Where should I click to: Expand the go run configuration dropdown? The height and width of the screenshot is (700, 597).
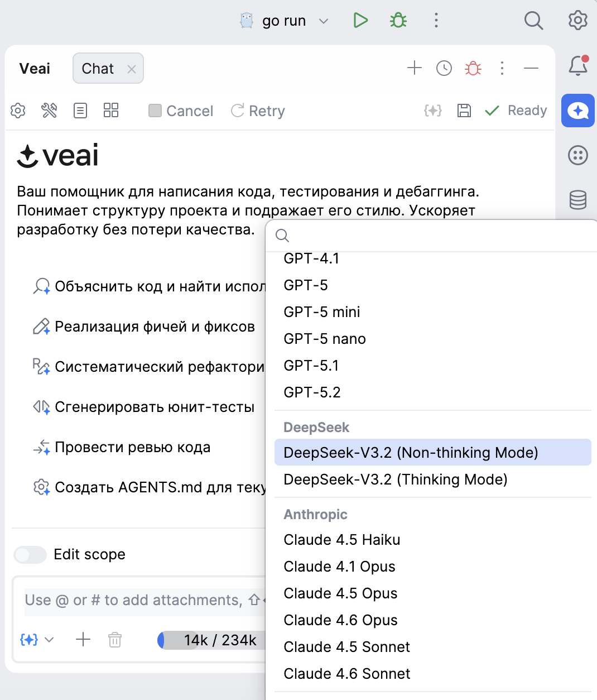click(x=322, y=21)
